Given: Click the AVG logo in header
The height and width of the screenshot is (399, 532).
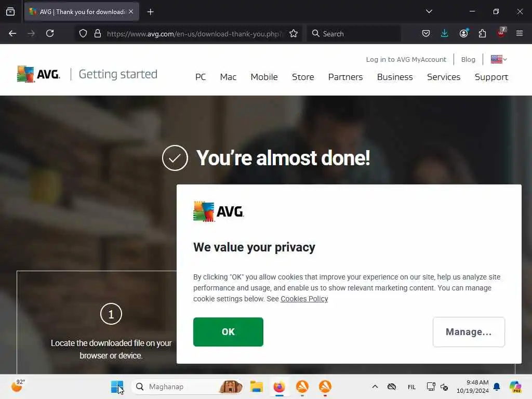Looking at the screenshot, I should tap(38, 74).
